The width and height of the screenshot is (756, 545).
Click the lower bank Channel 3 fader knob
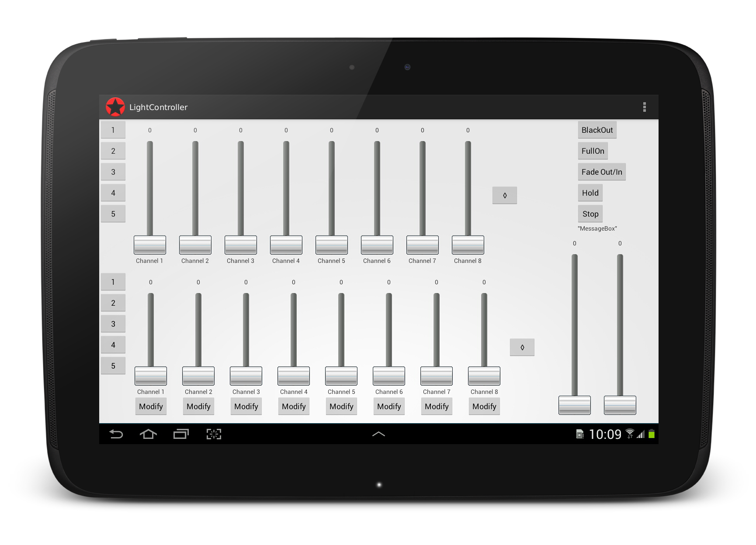[246, 376]
